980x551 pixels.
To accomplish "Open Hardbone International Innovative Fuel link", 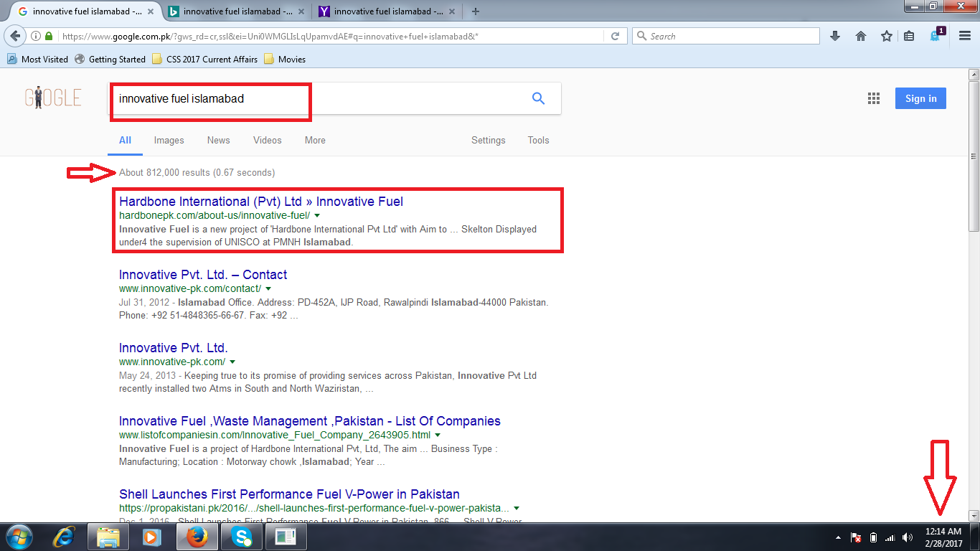I will tap(261, 202).
